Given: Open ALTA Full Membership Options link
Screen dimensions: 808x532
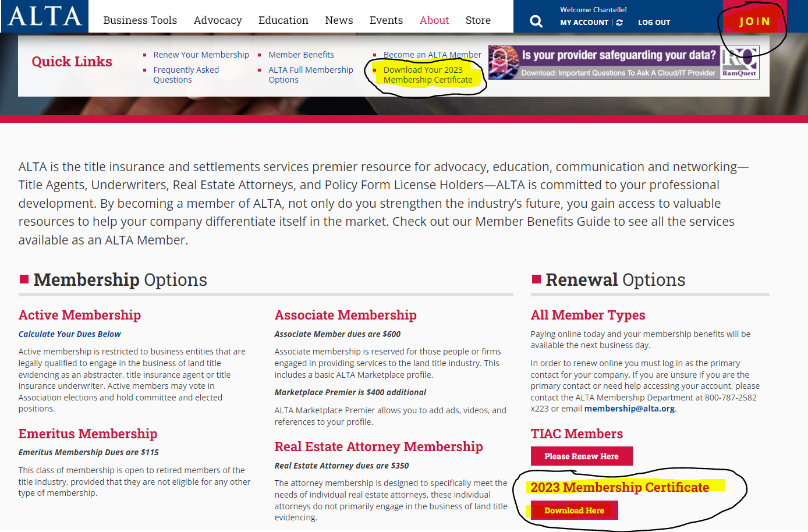Looking at the screenshot, I should click(x=311, y=75).
